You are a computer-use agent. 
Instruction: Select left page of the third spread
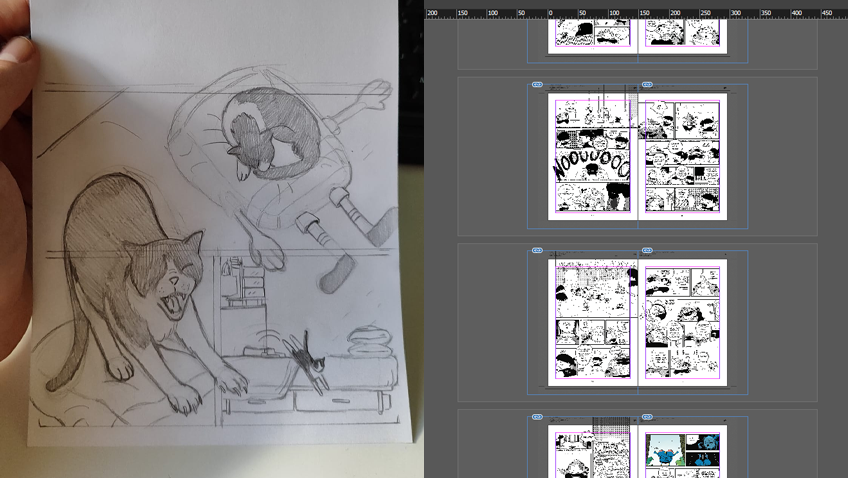pyautogui.click(x=592, y=321)
